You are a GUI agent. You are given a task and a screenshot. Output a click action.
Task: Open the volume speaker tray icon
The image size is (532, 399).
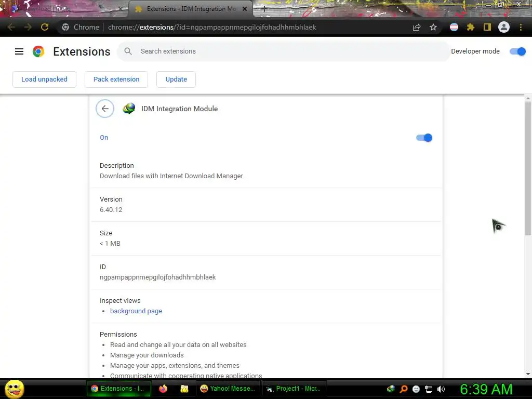tap(441, 389)
